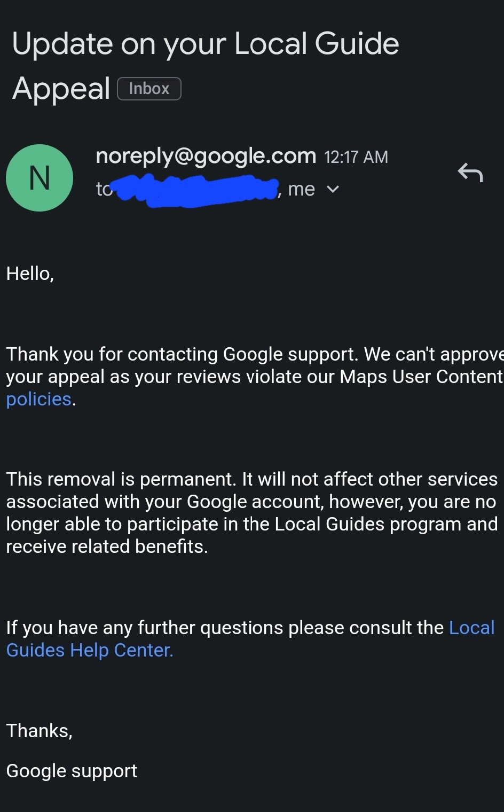Tap the 'receive related benefits' line
Screen dimensions: 504x812
click(x=107, y=546)
